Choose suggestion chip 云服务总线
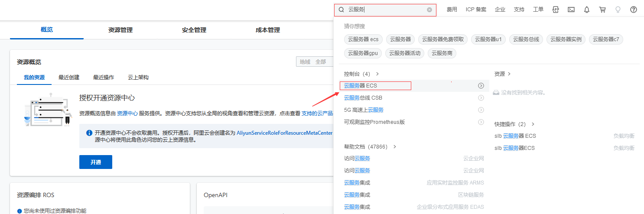 pos(526,39)
